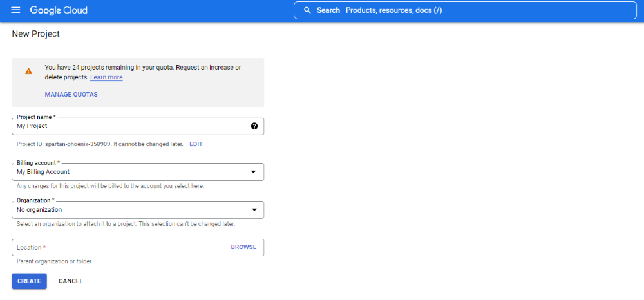Click the Google Cloud logo
The image size is (644, 300).
click(x=59, y=10)
